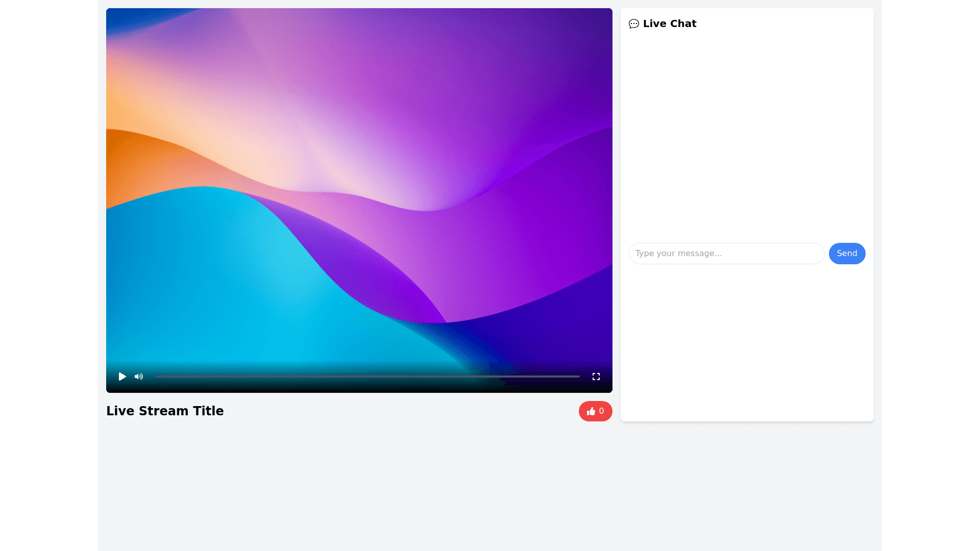The width and height of the screenshot is (980, 551).
Task: Jump to the end of the seek bar
Action: [x=579, y=377]
